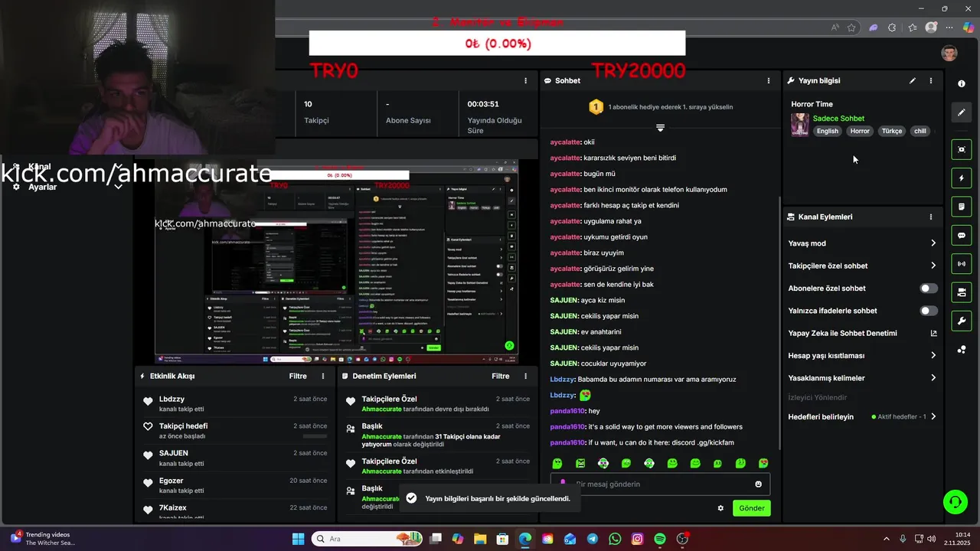
Task: Open the wrench tools icon in right sidebar
Action: point(962,321)
